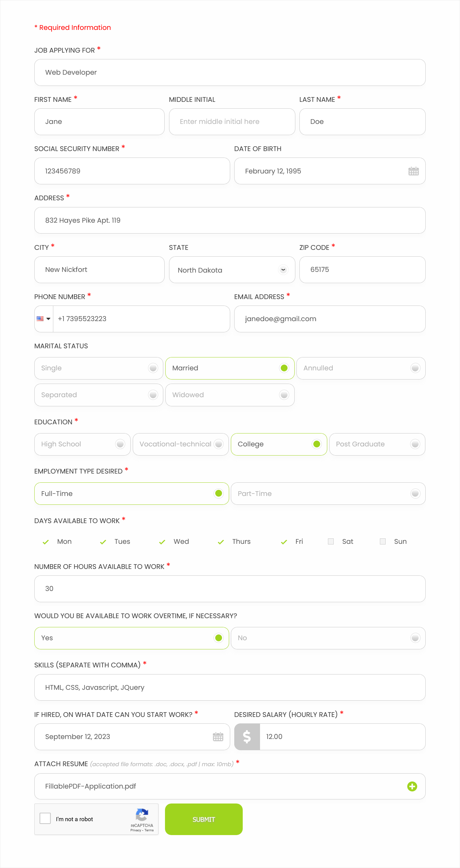Click the Date of Birth field
The width and height of the screenshot is (460, 868).
pyautogui.click(x=330, y=171)
